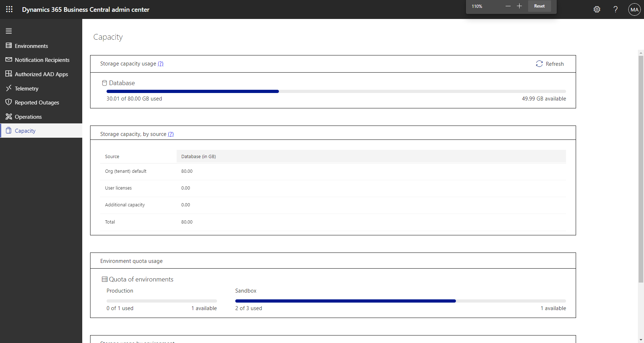Open the MA account avatar
Screen dimensions: 644x343
634,9
